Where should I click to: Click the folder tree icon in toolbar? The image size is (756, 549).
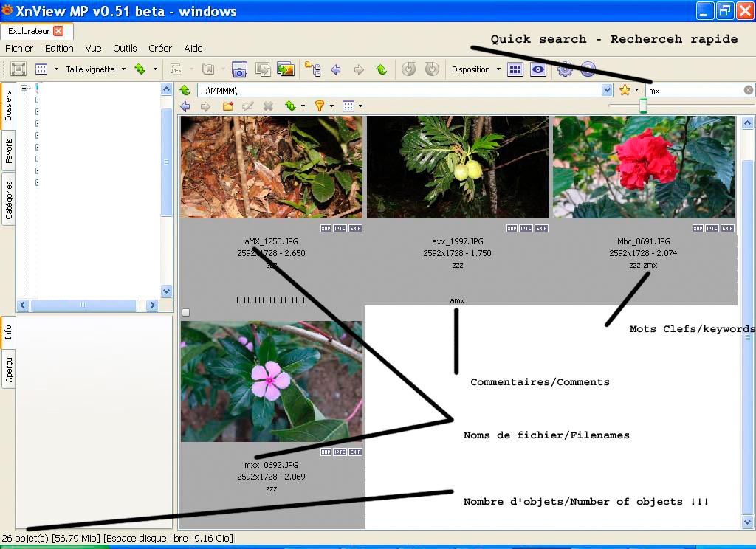(x=313, y=69)
